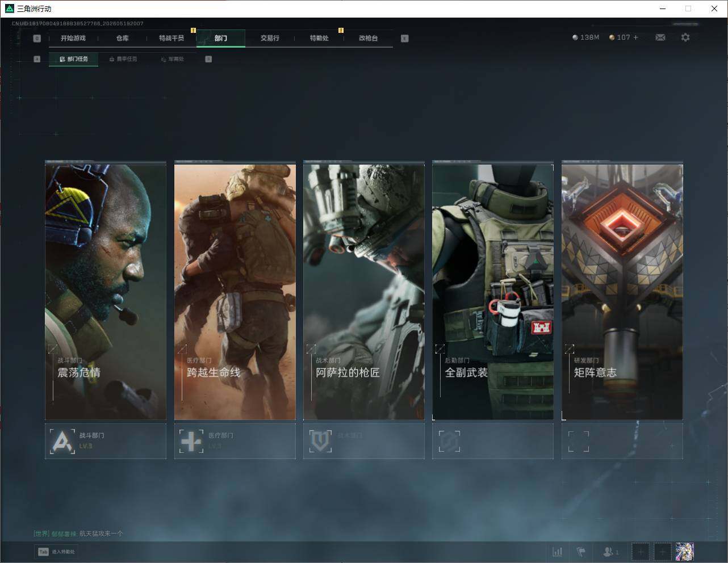Image resolution: width=728 pixels, height=563 pixels.
Task: Switch to the 仓库 tab
Action: [x=123, y=39]
